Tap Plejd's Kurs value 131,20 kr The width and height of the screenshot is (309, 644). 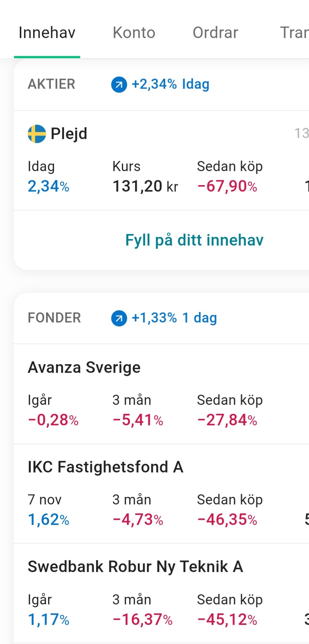point(145,186)
